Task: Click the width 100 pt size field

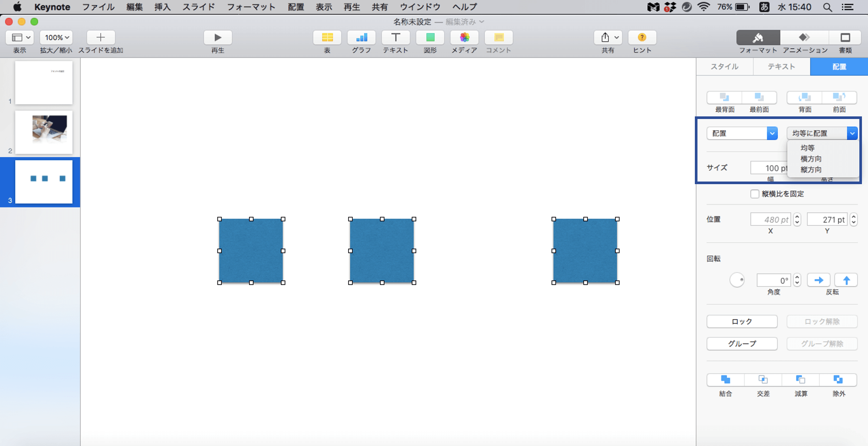Action: coord(769,168)
